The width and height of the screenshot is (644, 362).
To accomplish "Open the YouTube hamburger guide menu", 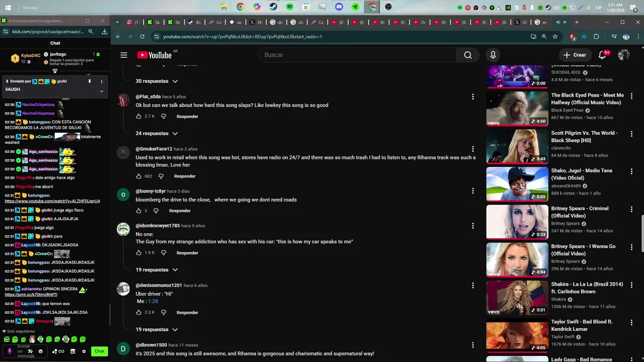I will click(x=124, y=55).
